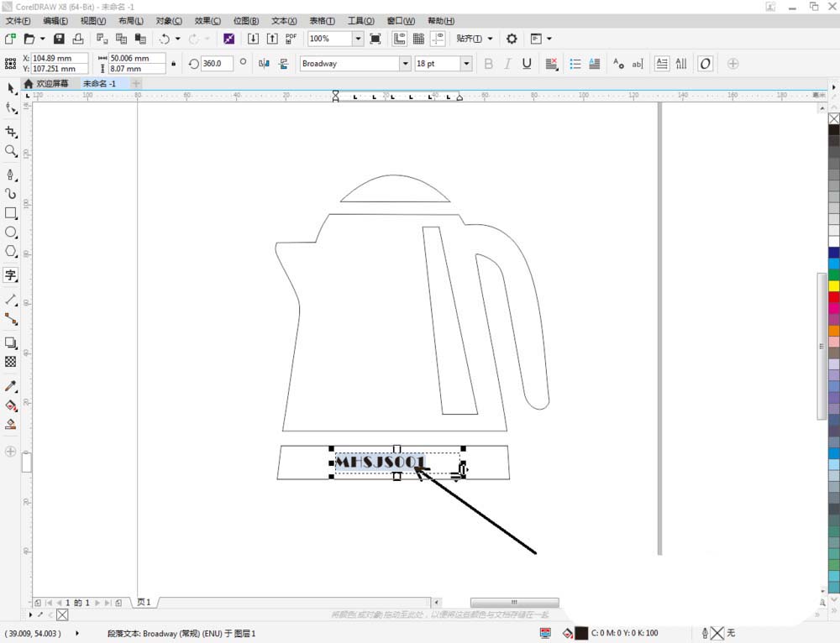Select the Zoom magnifier tool
The height and width of the screenshot is (643, 840).
tap(11, 151)
